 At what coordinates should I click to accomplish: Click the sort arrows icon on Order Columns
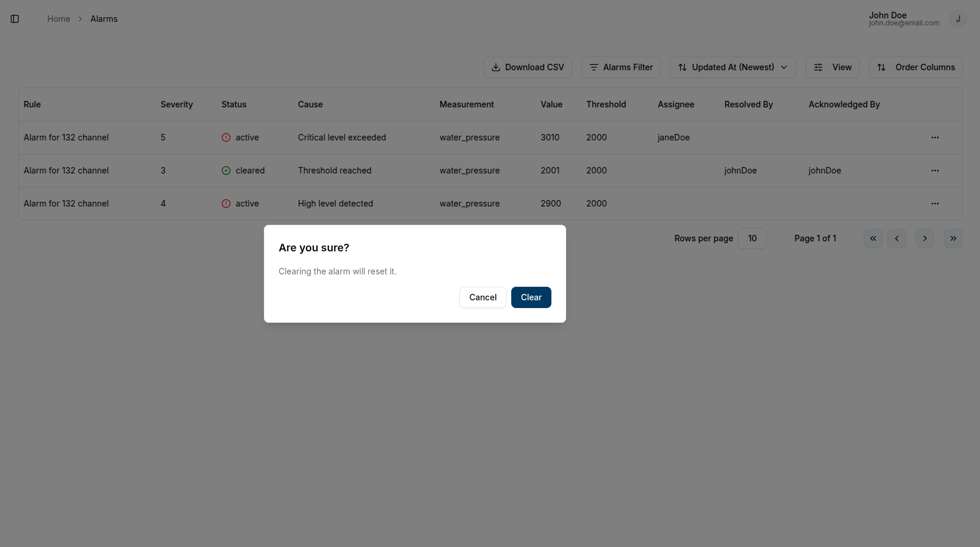point(882,67)
